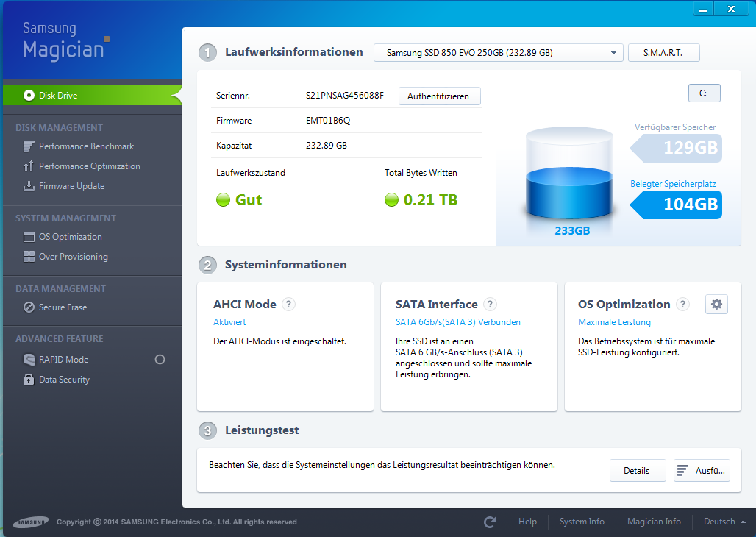Expand the Deutsch language selector
Image resolution: width=756 pixels, height=537 pixels.
[x=724, y=522]
